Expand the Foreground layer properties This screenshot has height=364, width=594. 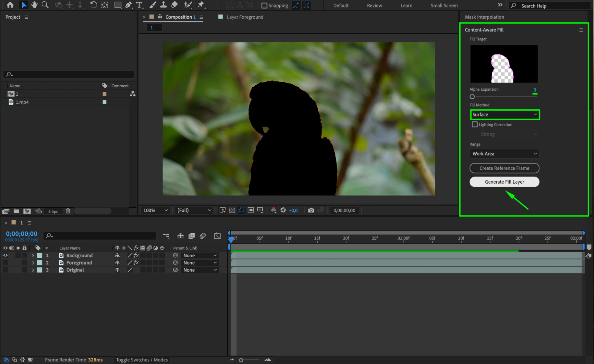[33, 263]
